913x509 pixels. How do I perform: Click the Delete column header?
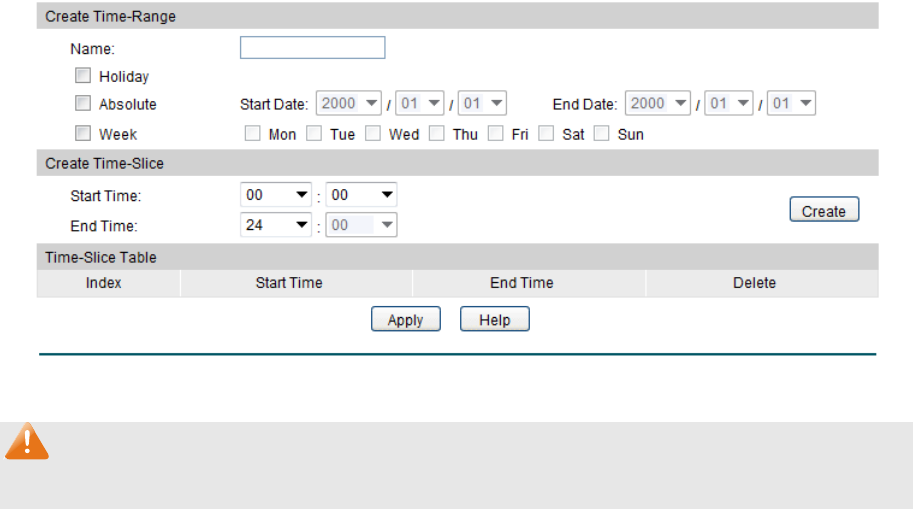tap(754, 283)
